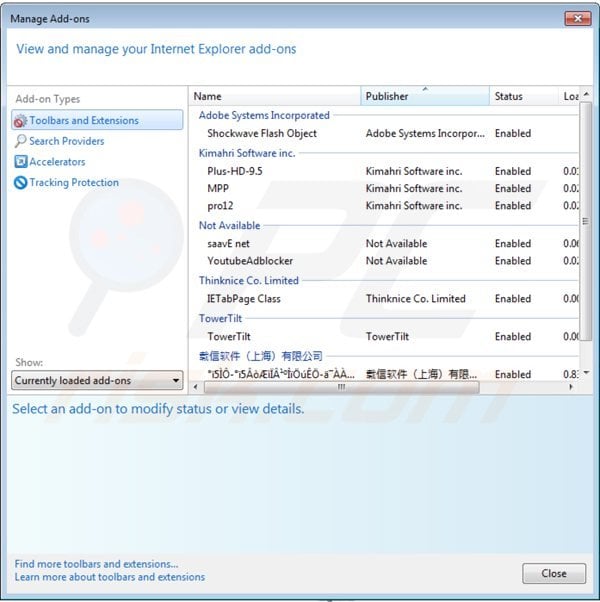Select the Plus-HD-9.5 add-on

(384, 171)
